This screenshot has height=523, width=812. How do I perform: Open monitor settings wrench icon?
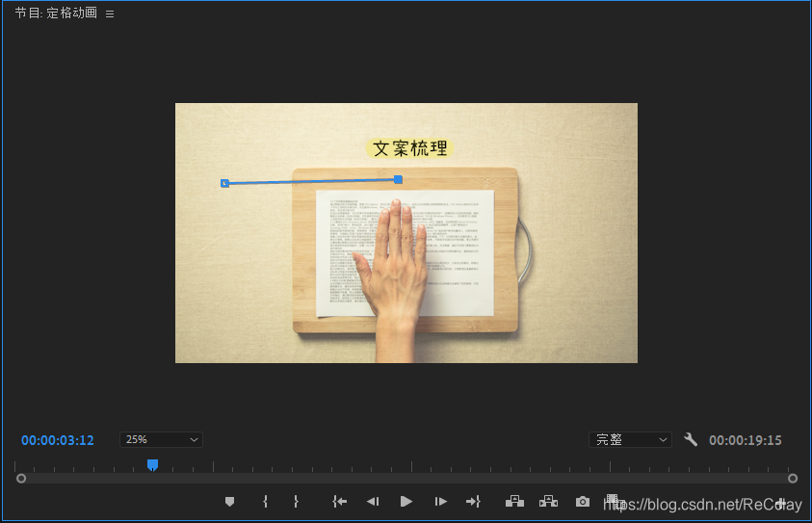(691, 439)
